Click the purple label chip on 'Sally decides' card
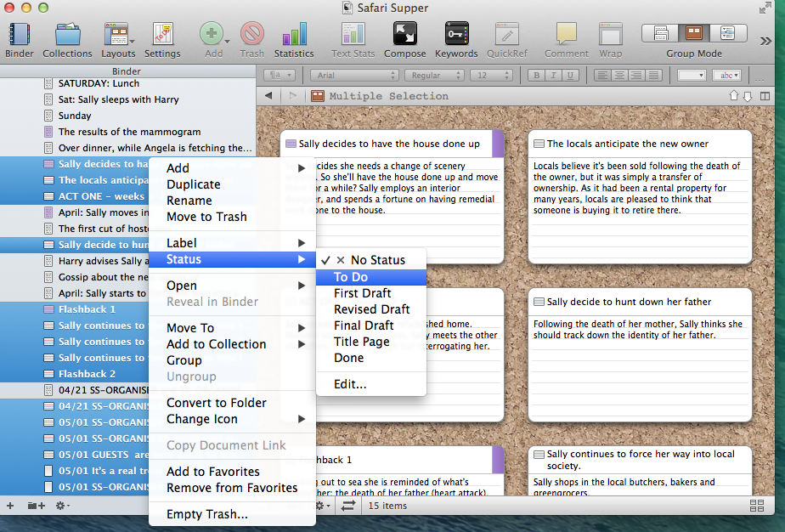Image resolution: width=785 pixels, height=532 pixels. coord(498,144)
